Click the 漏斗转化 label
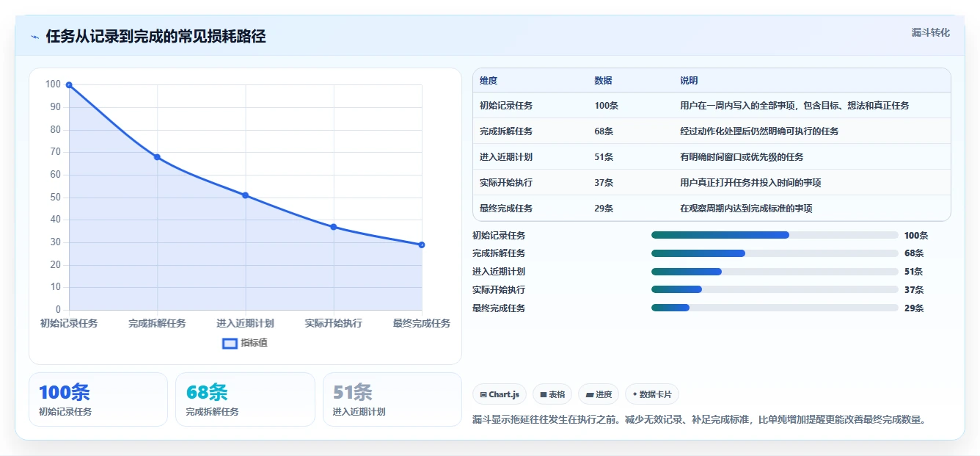 930,32
